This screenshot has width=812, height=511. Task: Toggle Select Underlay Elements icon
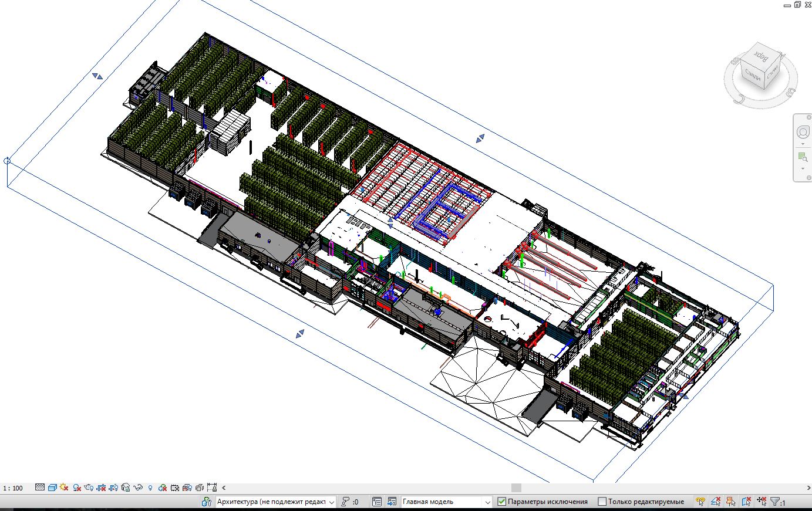tap(716, 502)
